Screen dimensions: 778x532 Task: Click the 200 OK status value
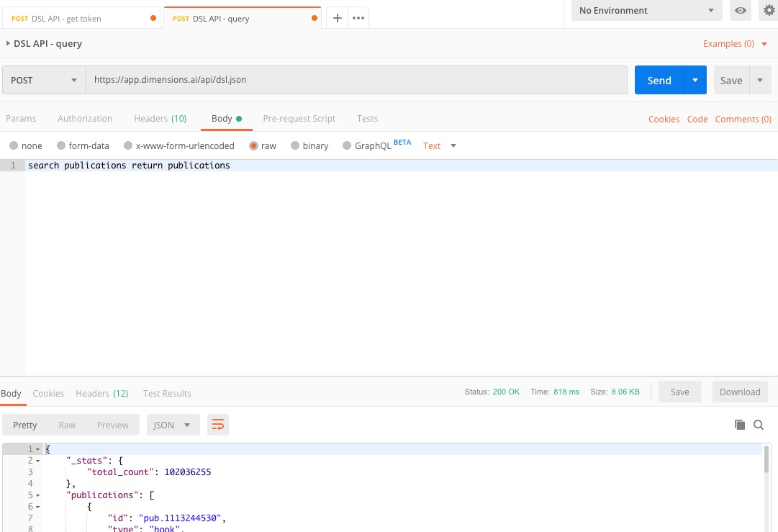pos(506,392)
